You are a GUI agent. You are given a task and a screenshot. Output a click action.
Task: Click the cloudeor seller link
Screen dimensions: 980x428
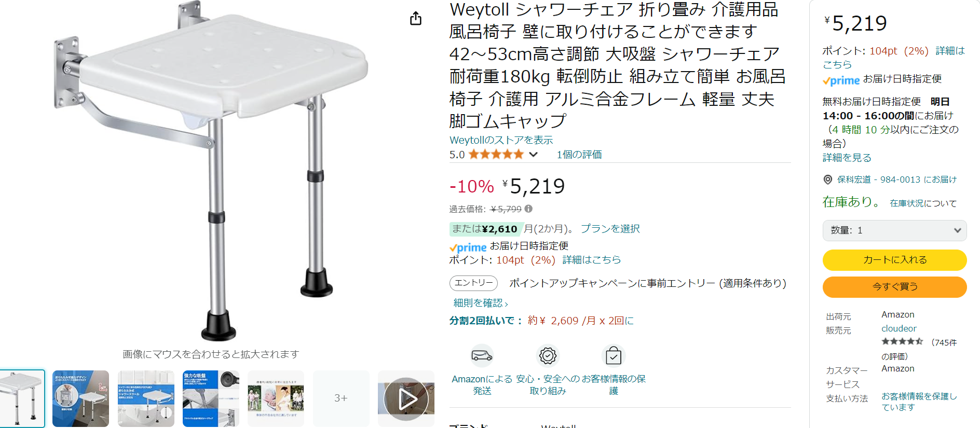click(x=899, y=328)
